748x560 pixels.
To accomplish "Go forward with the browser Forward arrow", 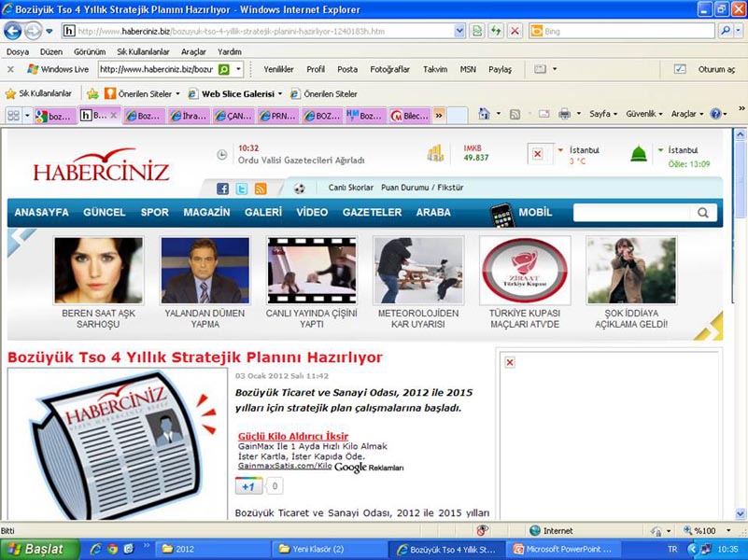I will point(33,32).
